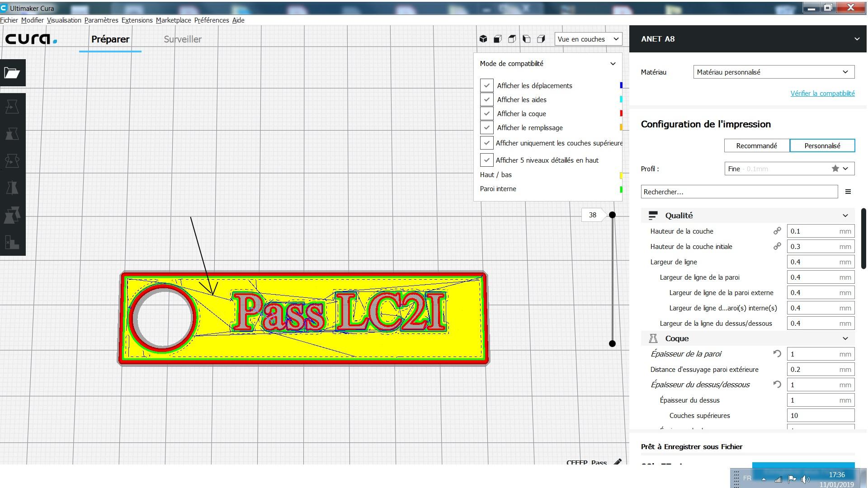This screenshot has height=488, width=868.
Task: Toggle Afficher la coque checkbox
Action: (x=486, y=113)
